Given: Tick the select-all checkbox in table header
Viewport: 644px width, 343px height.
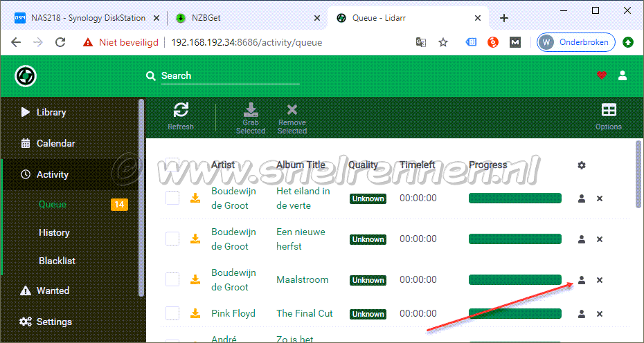Looking at the screenshot, I should coord(172,165).
